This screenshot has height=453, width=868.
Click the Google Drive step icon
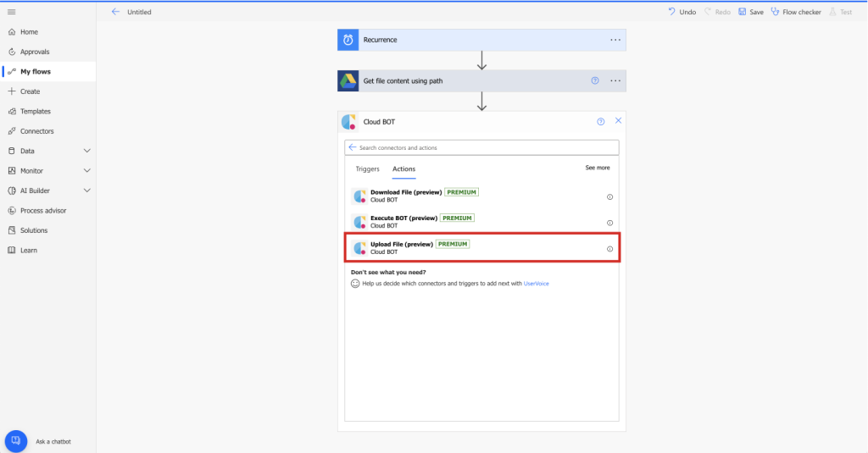pos(348,80)
